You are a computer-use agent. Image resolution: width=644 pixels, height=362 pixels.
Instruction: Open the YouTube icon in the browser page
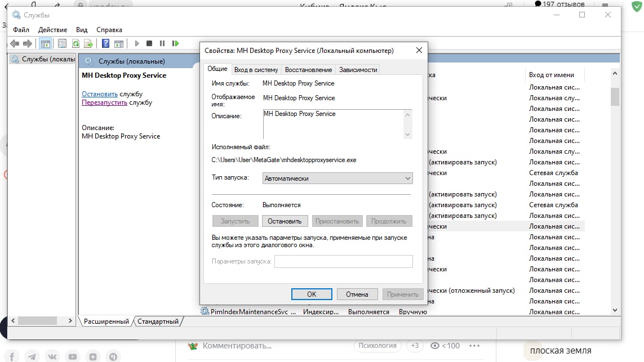(x=73, y=357)
